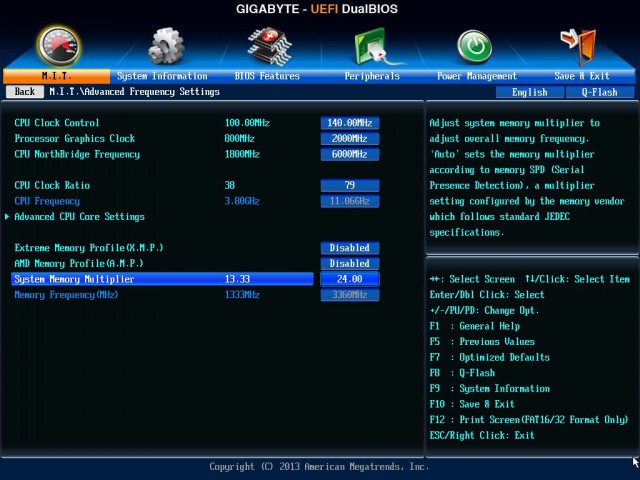Click the greyed 11.06GHz CPU frequency value
The image size is (640, 480).
350,201
